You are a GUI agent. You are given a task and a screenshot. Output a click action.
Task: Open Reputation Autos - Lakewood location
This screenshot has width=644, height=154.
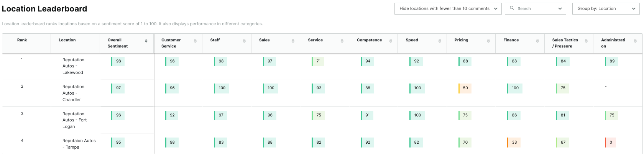[x=73, y=66]
